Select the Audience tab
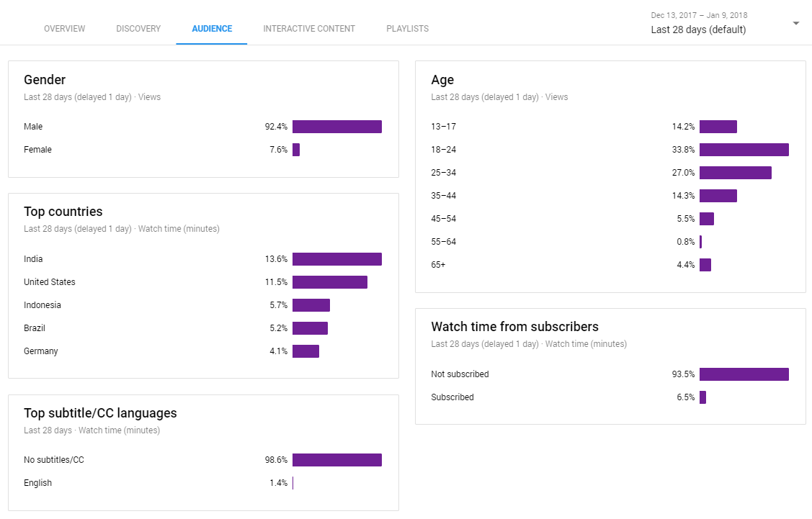The width and height of the screenshot is (812, 519). click(212, 29)
